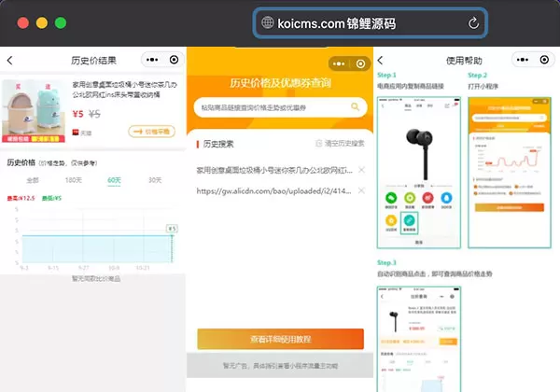This screenshot has height=392, width=560.
Task: Open Step 3 price result screenshot
Action: pos(419,339)
